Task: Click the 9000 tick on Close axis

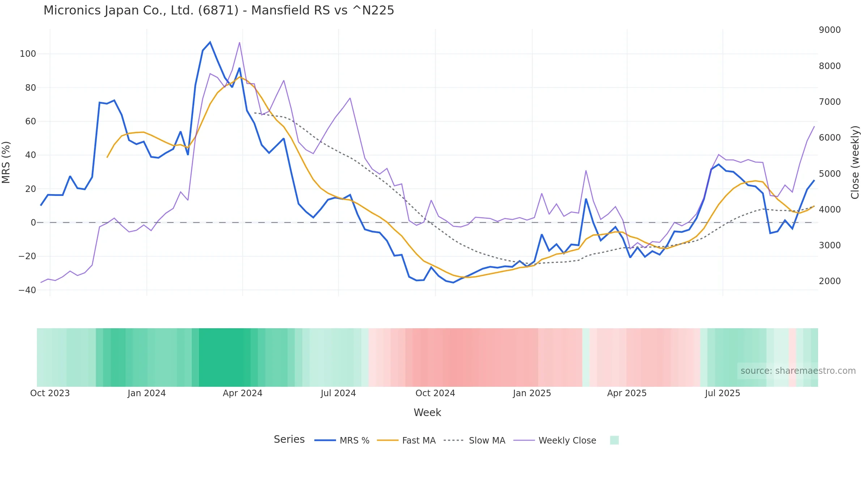Action: pos(830,30)
